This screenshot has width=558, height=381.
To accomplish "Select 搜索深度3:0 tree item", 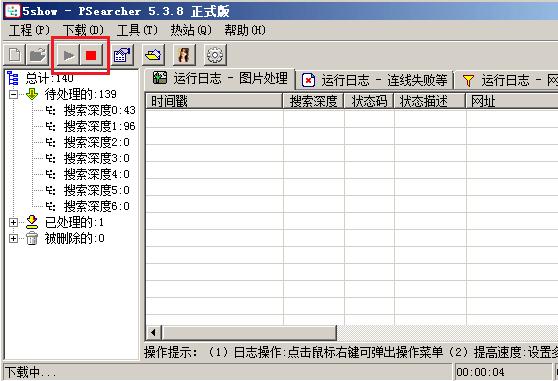I will (96, 158).
